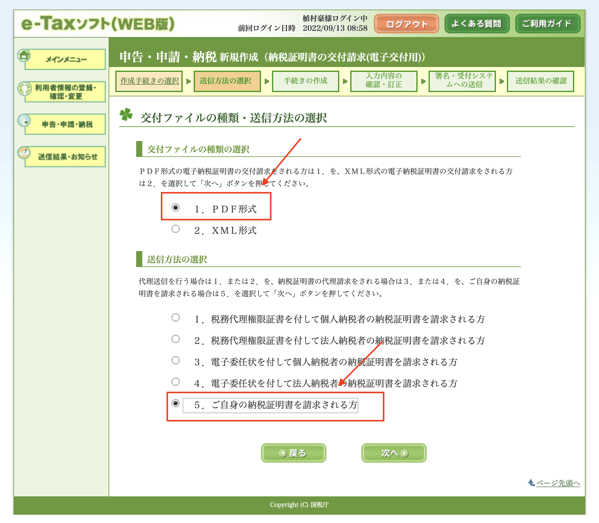Choose option 4 電子委任状 for 法人納税者

point(175,382)
